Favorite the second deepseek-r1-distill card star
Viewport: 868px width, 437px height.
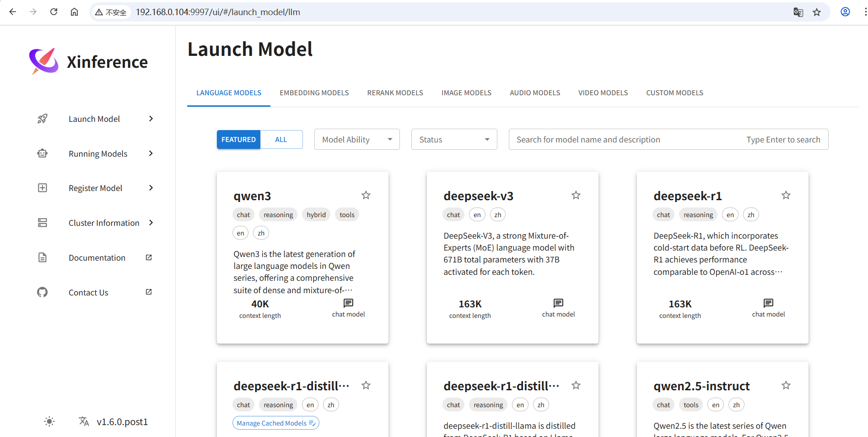pyautogui.click(x=576, y=385)
